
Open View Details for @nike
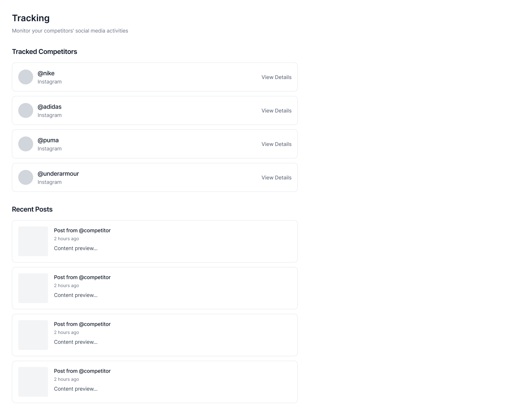[276, 77]
